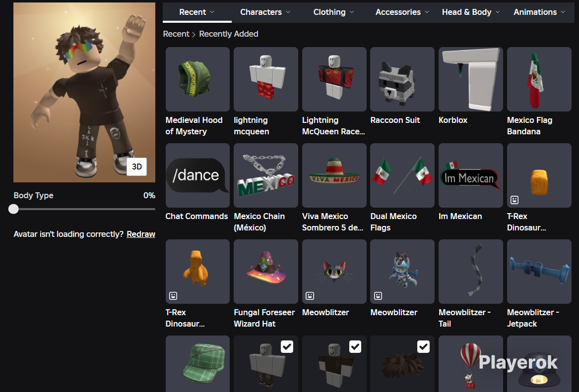Image resolution: width=579 pixels, height=392 pixels.
Task: Open the Chat Commands /dance item
Action: (x=197, y=175)
